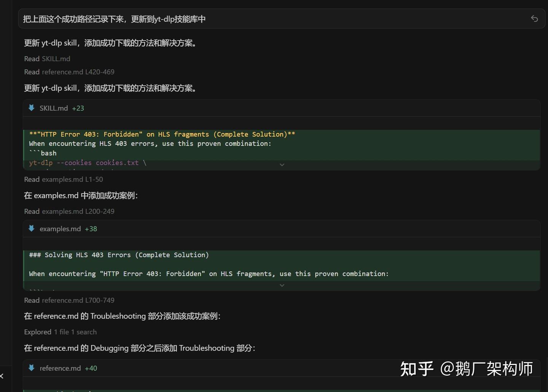Click the +38 added lines count

[x=91, y=229]
